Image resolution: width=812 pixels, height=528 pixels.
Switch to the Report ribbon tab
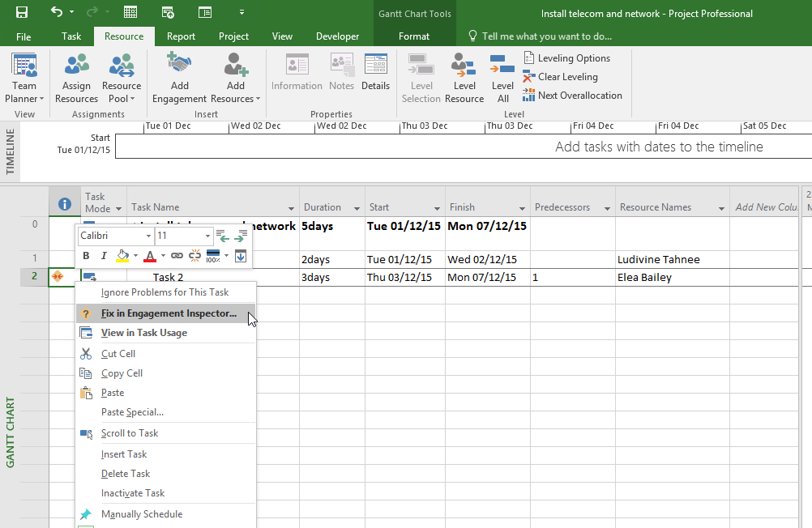click(x=181, y=36)
